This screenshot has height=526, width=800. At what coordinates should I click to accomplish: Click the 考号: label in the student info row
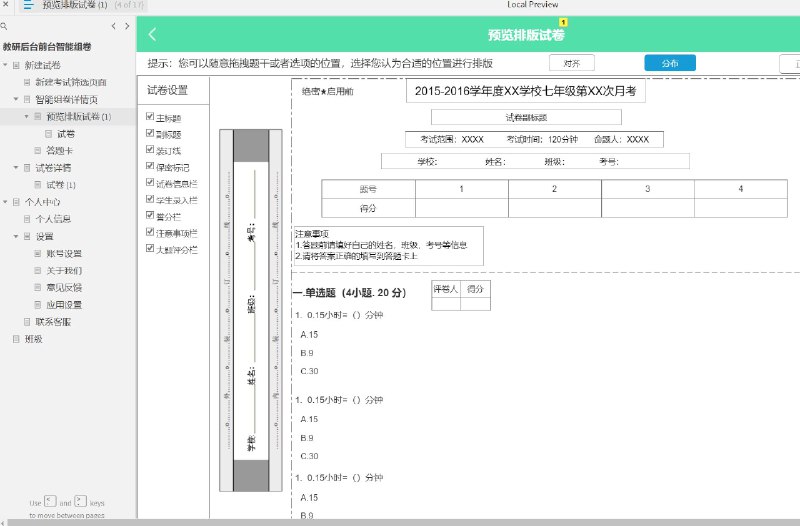click(x=609, y=162)
